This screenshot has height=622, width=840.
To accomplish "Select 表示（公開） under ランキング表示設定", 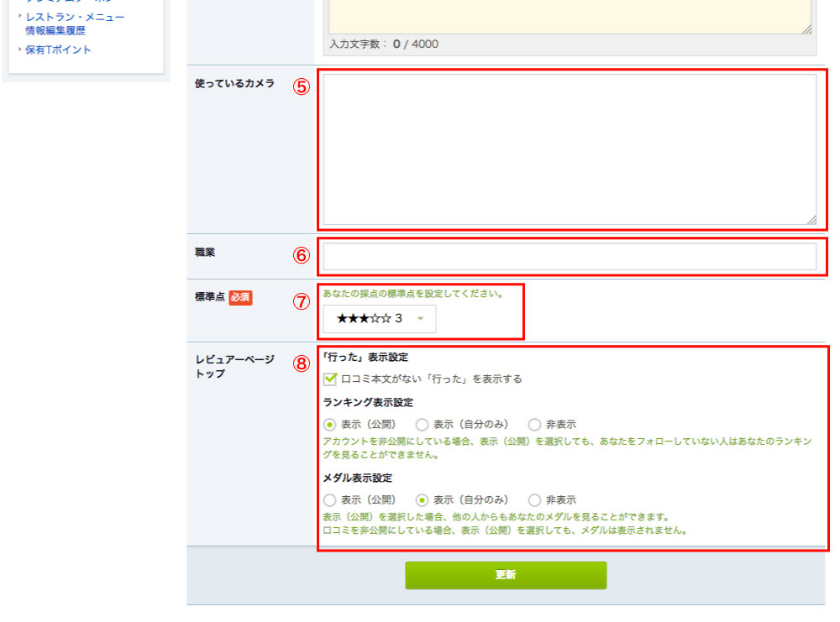I will point(329,425).
